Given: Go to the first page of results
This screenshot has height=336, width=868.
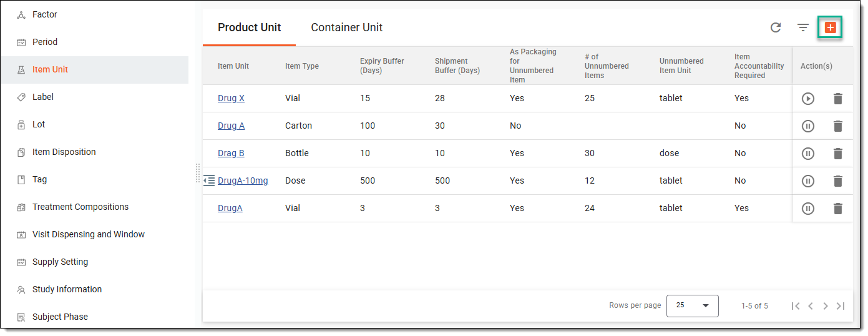Looking at the screenshot, I should 795,306.
